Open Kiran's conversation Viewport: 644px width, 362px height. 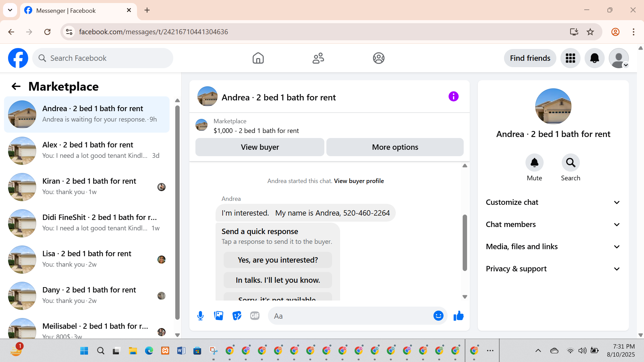point(87,187)
